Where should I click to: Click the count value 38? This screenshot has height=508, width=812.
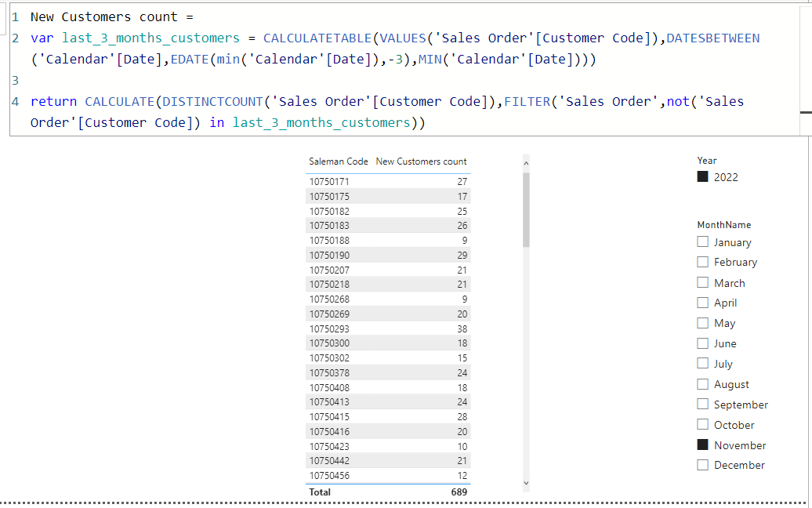click(x=462, y=329)
